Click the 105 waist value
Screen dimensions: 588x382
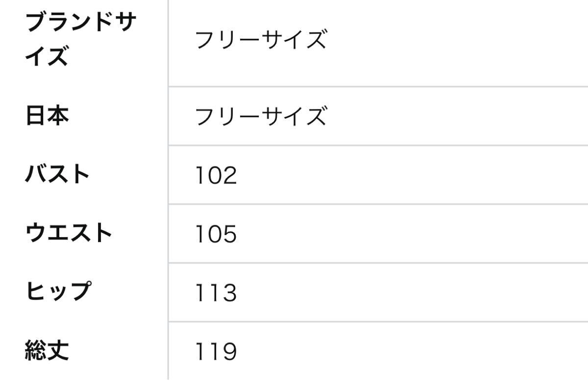tap(216, 234)
